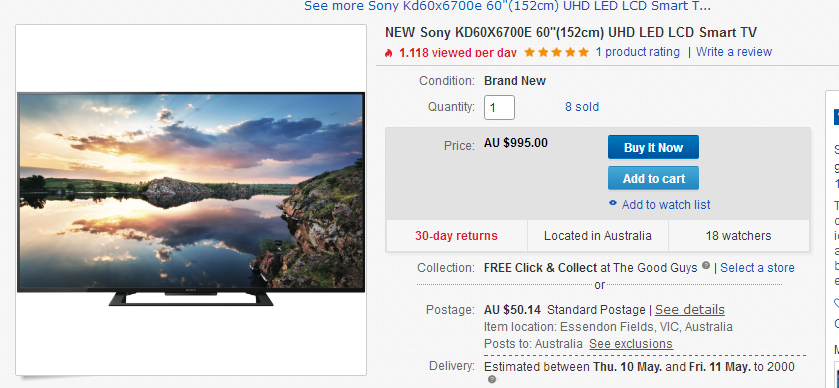This screenshot has width=839, height=388.
Task: Click the 30-day returns cell
Action: coord(456,235)
